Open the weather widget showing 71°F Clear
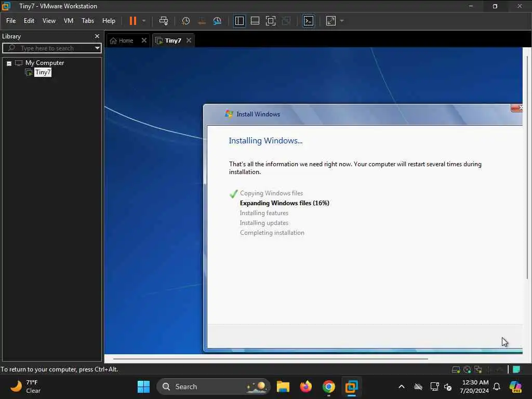 (x=25, y=387)
